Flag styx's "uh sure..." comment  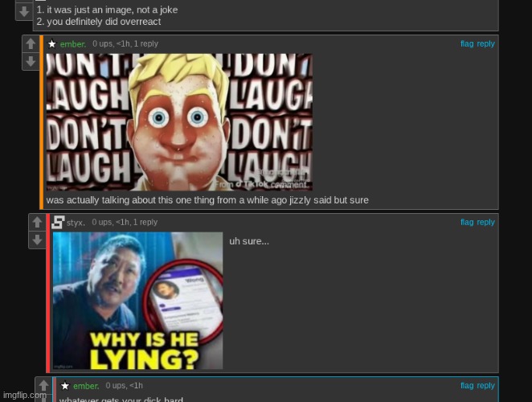[x=467, y=223]
